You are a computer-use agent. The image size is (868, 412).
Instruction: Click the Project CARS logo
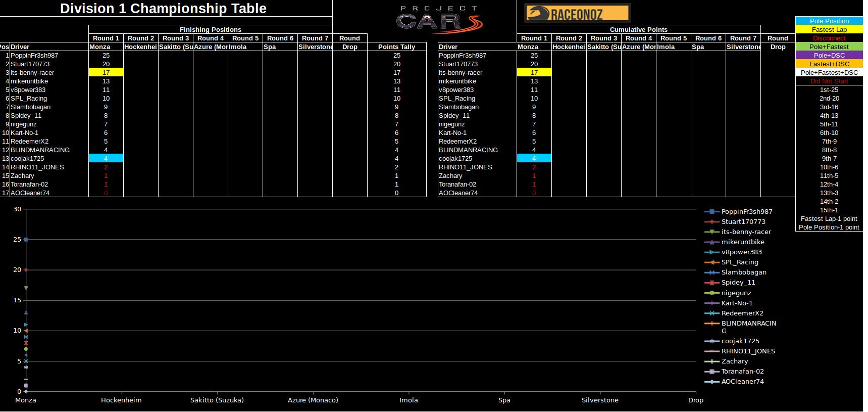[439, 20]
